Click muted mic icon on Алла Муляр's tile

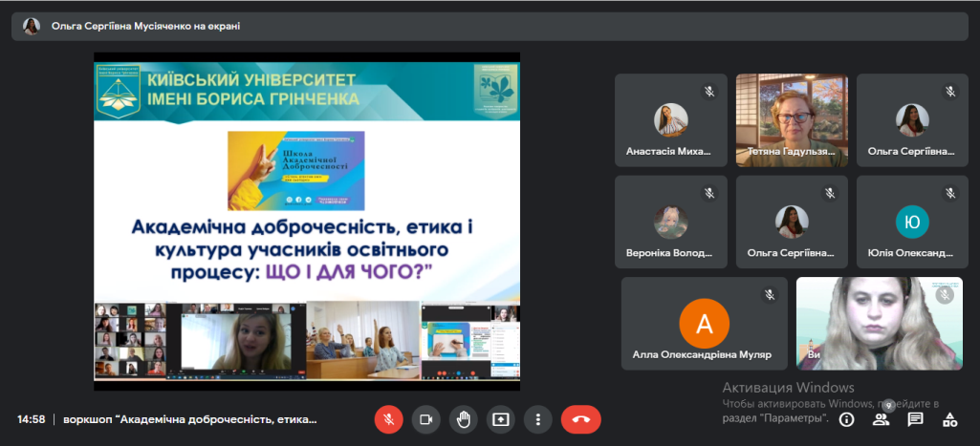click(x=769, y=295)
